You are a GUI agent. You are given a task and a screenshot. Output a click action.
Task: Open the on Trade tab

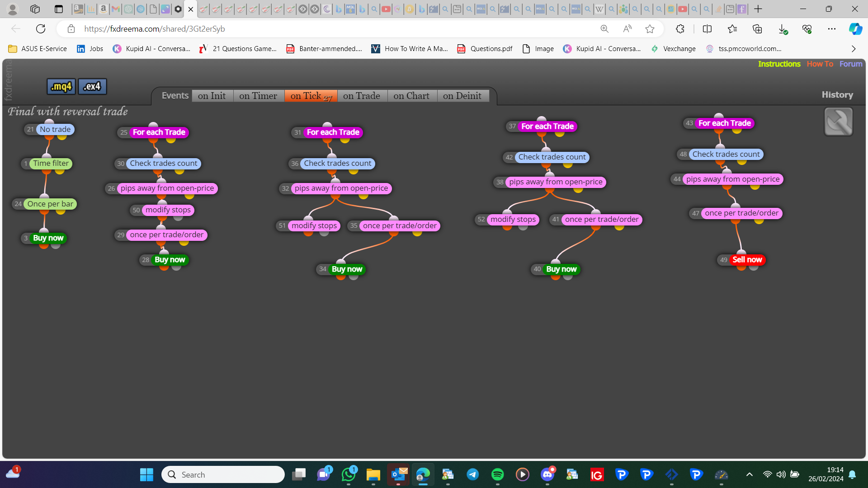[x=362, y=96]
